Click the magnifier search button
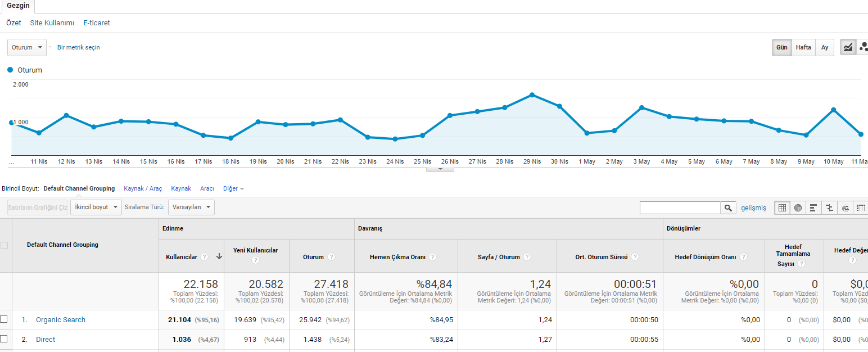 coord(728,208)
